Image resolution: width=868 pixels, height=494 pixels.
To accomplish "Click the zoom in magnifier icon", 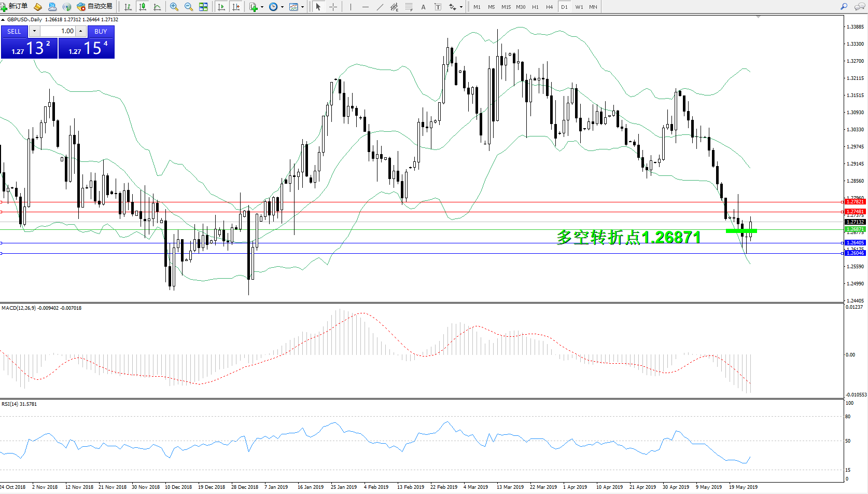I will click(x=174, y=7).
